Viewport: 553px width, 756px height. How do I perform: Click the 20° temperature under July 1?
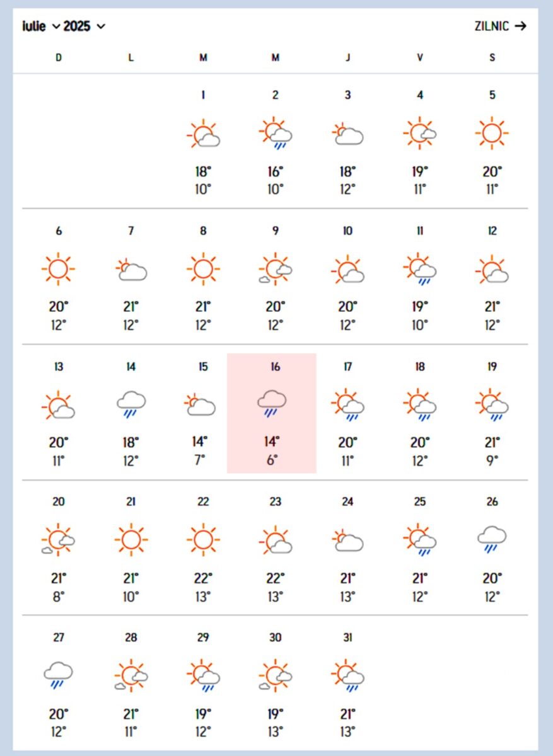coord(203,171)
